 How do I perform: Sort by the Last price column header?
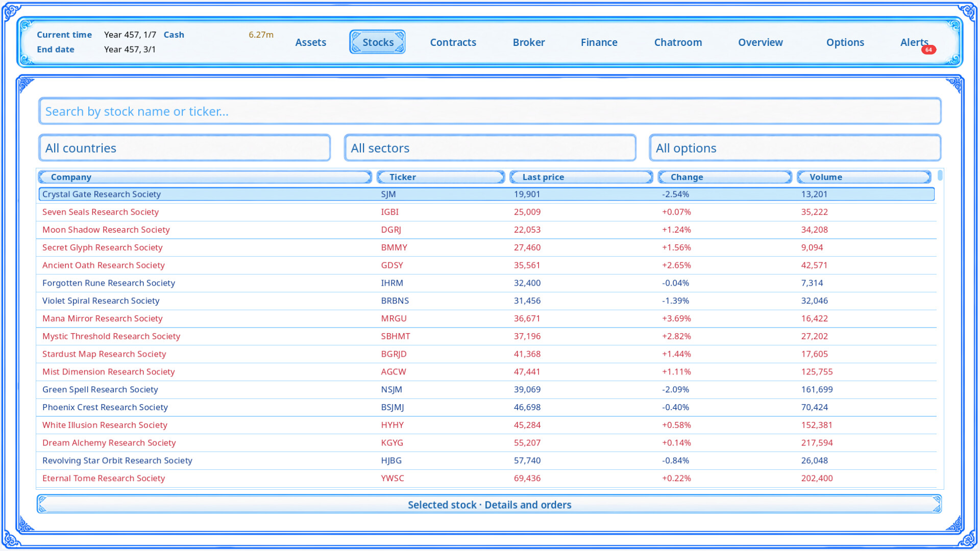click(581, 177)
